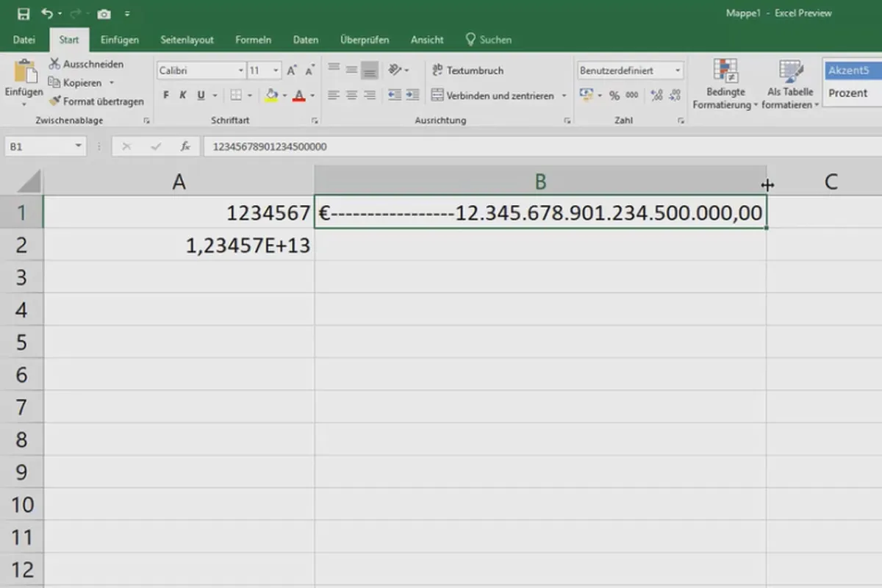Open the Daten tab
This screenshot has height=588, width=882.
click(x=306, y=40)
